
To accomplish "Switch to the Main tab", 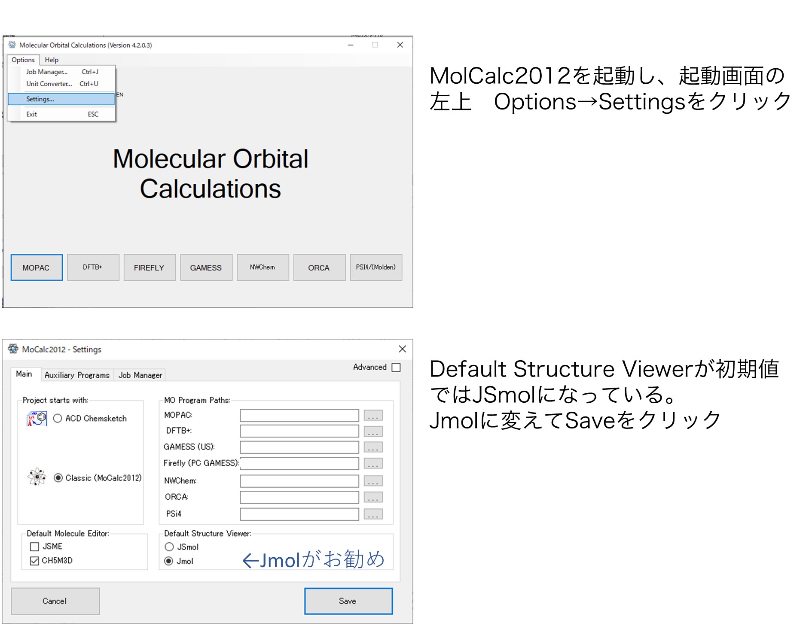I will coord(24,374).
